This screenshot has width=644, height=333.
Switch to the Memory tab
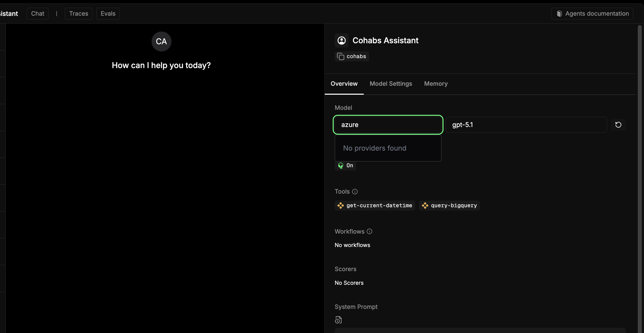click(x=436, y=84)
